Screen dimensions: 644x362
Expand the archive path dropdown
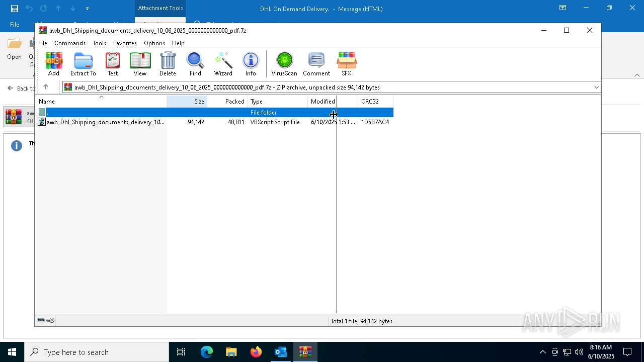[596, 87]
